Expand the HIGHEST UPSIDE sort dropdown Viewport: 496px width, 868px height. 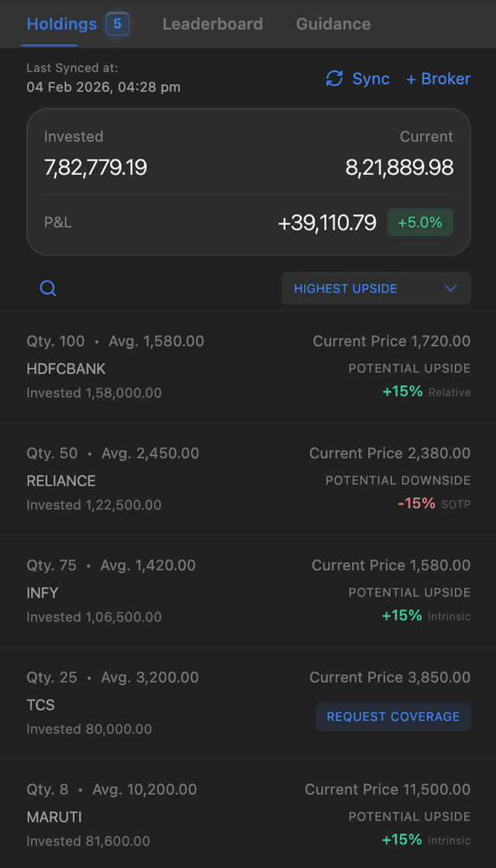pyautogui.click(x=376, y=287)
